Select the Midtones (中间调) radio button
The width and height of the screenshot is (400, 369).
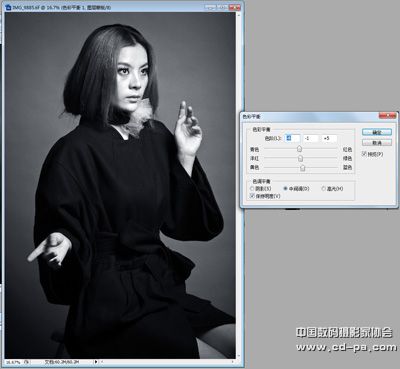(285, 189)
